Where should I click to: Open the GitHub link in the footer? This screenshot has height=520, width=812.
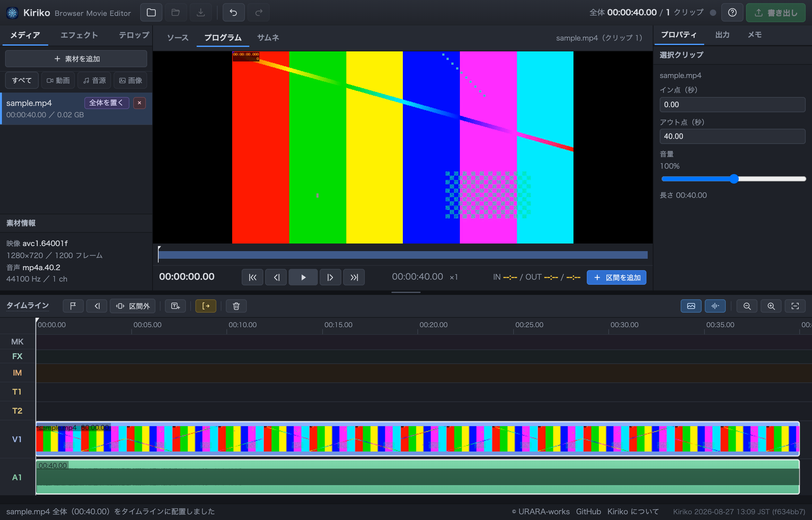click(588, 511)
